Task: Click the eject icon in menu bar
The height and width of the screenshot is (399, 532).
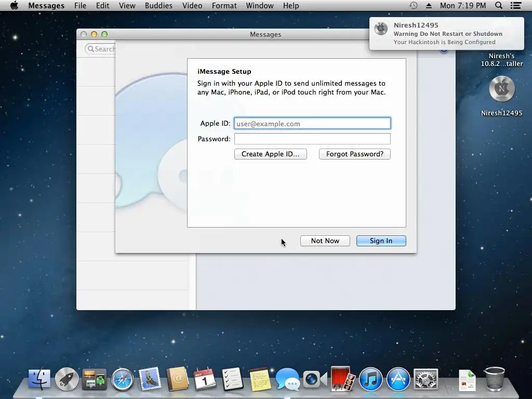Action: pos(429,5)
